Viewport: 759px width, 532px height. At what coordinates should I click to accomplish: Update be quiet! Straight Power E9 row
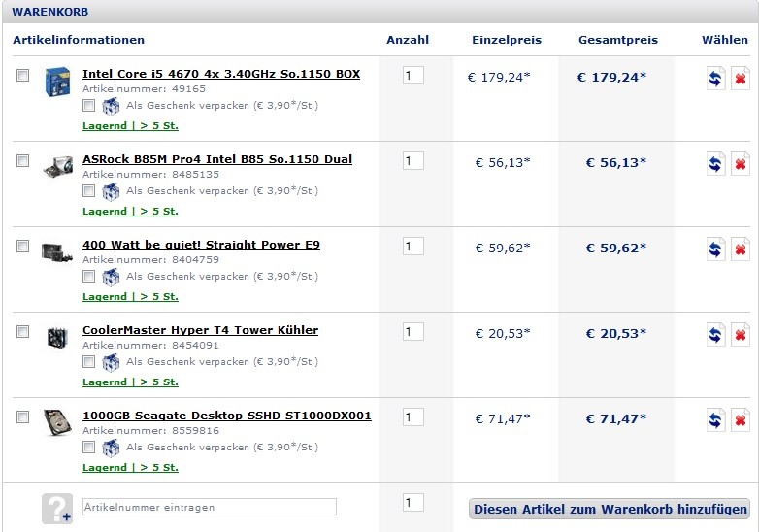[x=715, y=249]
